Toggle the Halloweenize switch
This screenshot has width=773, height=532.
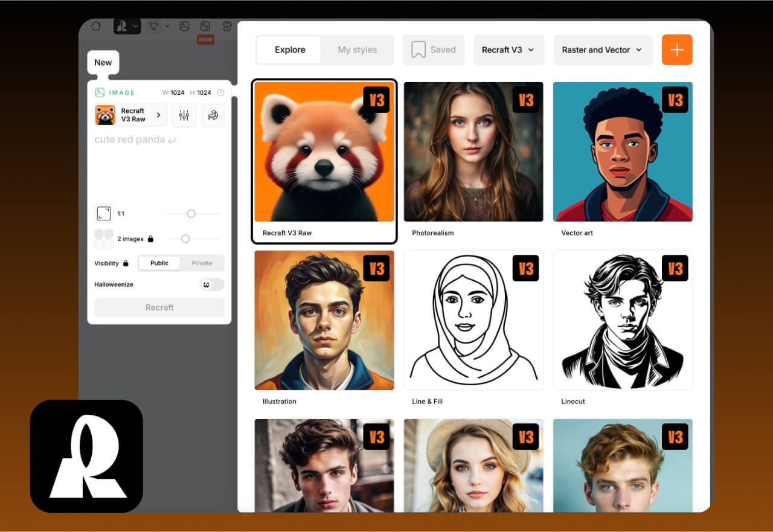click(212, 284)
